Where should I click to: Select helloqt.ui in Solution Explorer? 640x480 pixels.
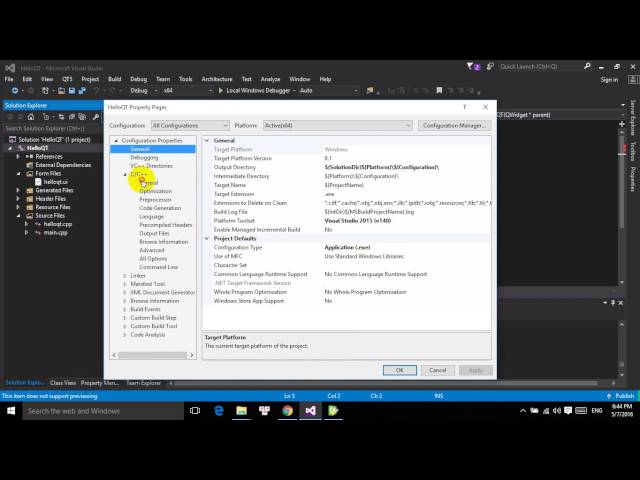[56, 182]
